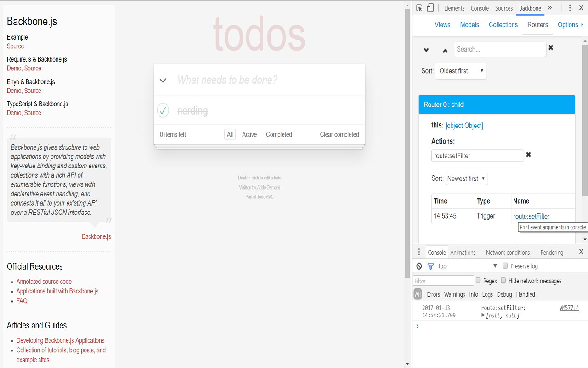
Task: Switch to the Animations drawer tab
Action: coord(463,253)
